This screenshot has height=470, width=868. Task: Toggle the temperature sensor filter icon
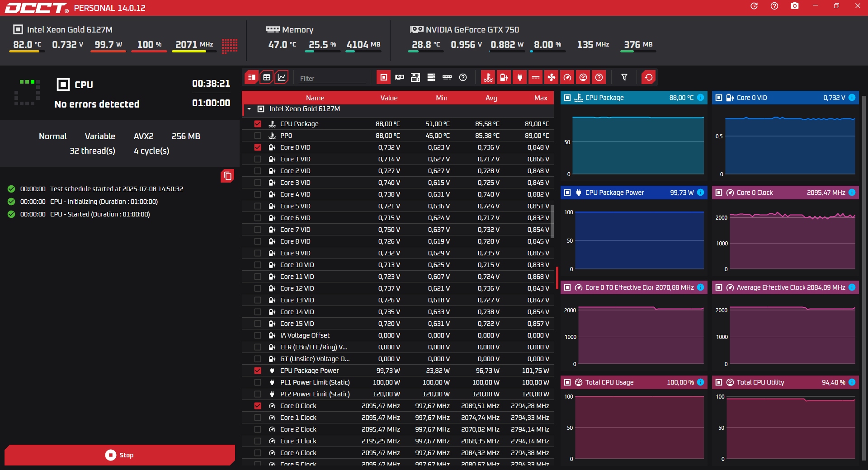(x=488, y=77)
